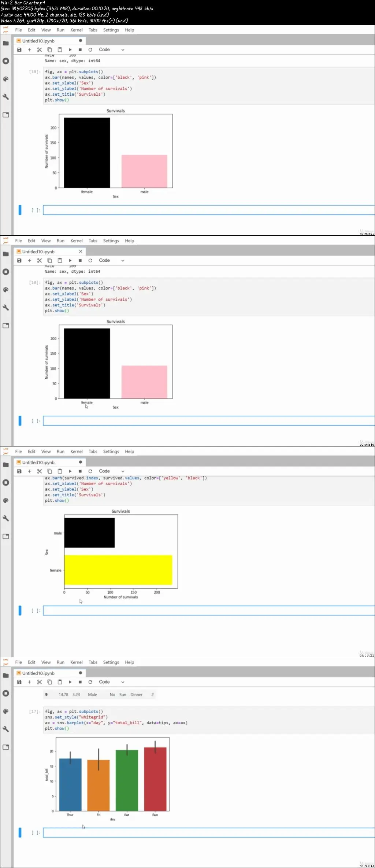
Task: Open the running kernels icon in the first frame's sidebar
Action: tap(6, 61)
